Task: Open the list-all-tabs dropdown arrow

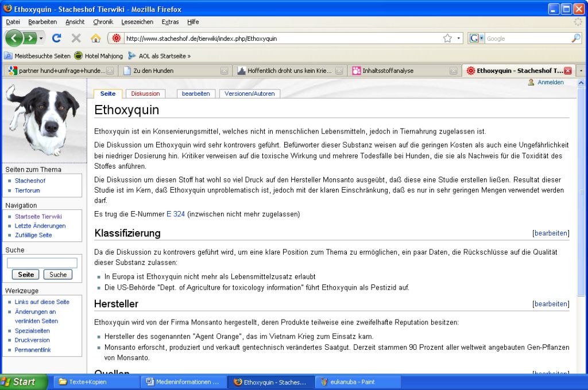Action: coord(581,71)
